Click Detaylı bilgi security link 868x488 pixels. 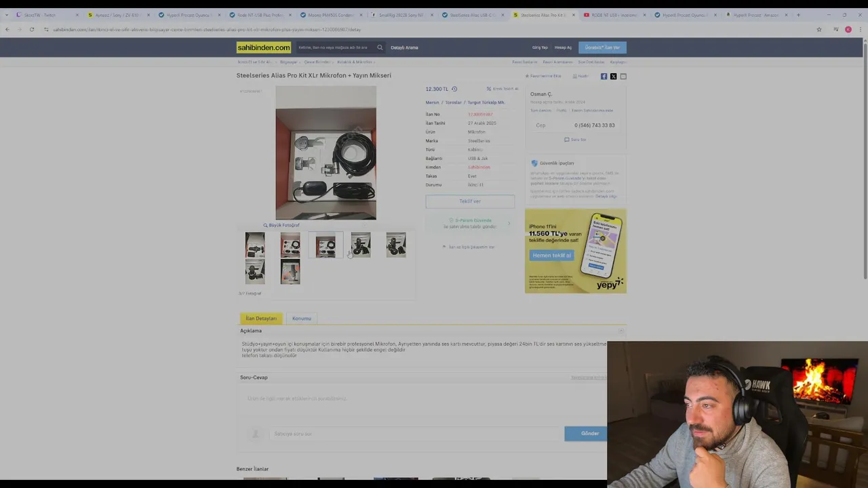[606, 197]
